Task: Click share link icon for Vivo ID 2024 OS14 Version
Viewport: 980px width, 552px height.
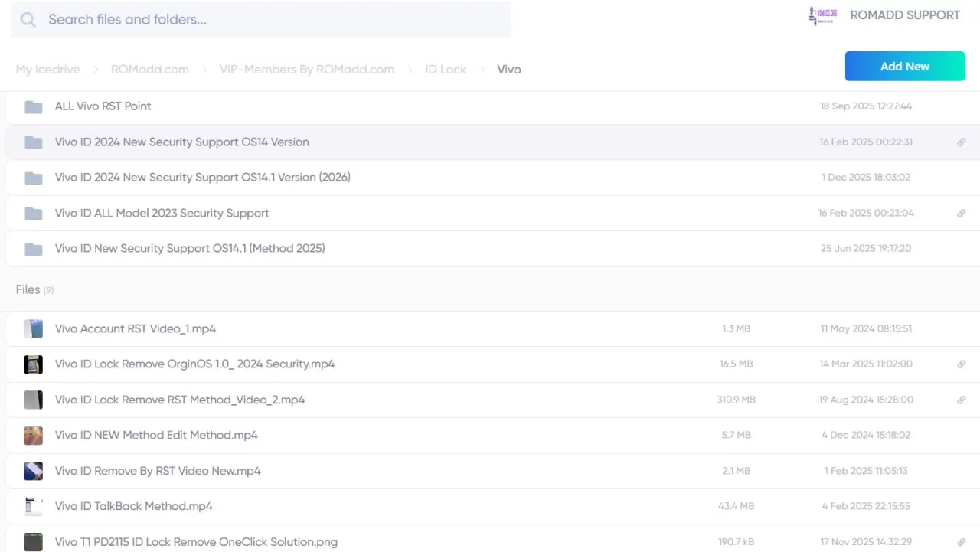Action: pyautogui.click(x=961, y=142)
